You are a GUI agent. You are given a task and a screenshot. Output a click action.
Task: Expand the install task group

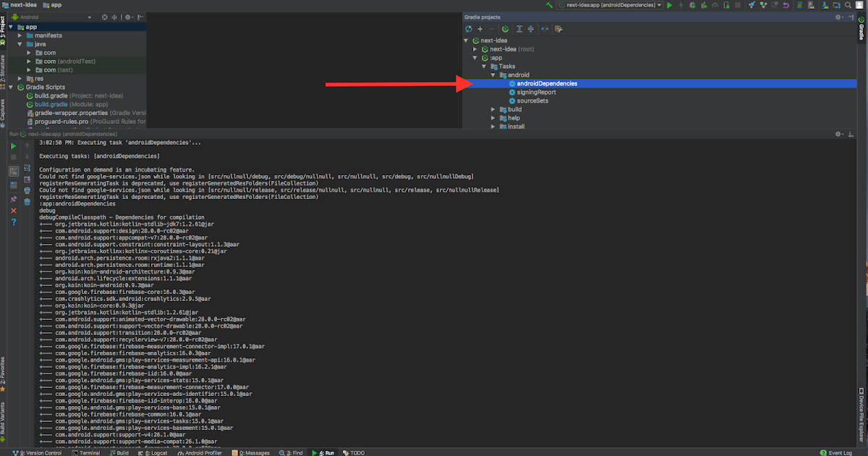[493, 126]
